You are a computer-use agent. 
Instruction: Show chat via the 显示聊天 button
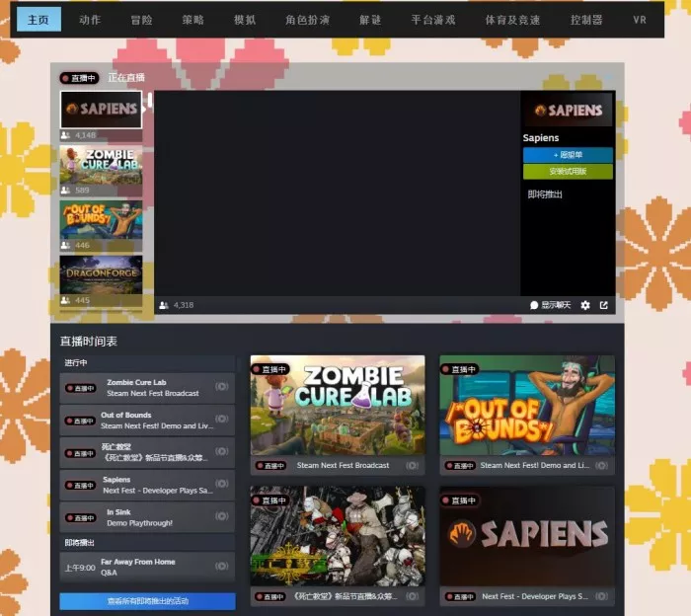coord(551,305)
